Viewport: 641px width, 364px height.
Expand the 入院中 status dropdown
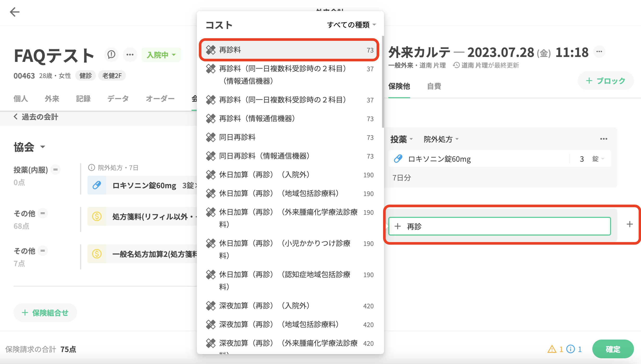click(x=161, y=55)
